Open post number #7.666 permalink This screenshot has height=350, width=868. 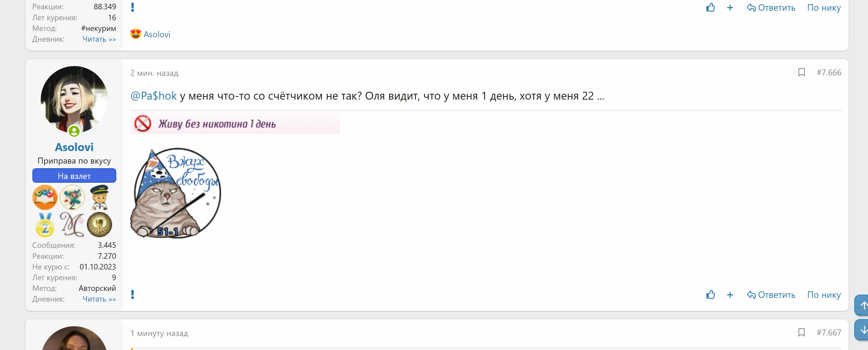point(829,72)
